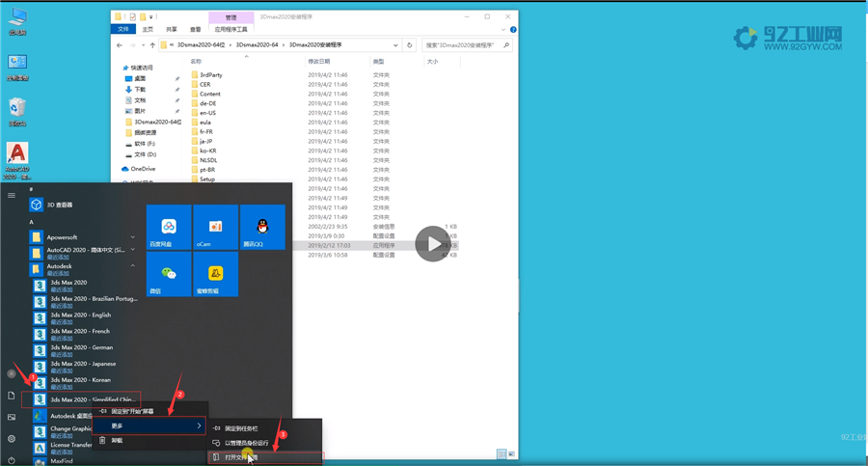Screen dimensions: 868x466
Task: Open the address bar history dropdown
Action: tap(395, 45)
